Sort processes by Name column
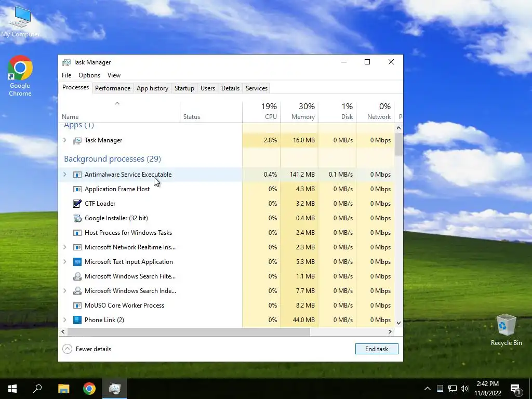This screenshot has width=532, height=399. click(119, 112)
